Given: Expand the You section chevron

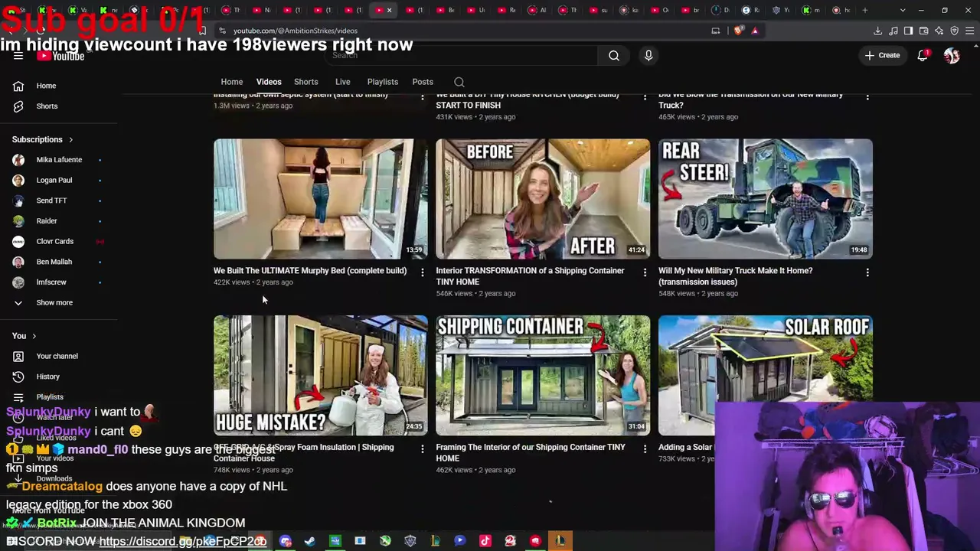Looking at the screenshot, I should tap(34, 336).
